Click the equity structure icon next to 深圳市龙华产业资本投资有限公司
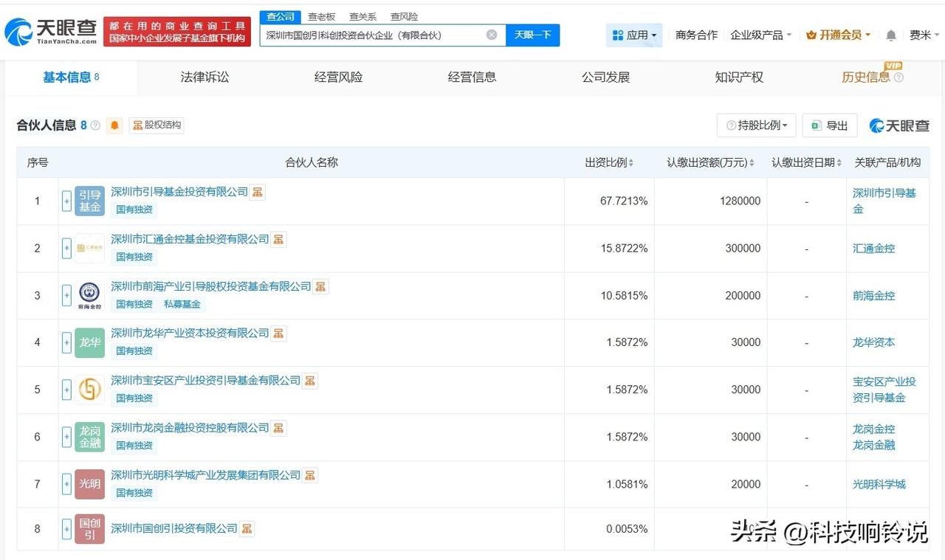Image resolution: width=945 pixels, height=560 pixels. pyautogui.click(x=278, y=333)
